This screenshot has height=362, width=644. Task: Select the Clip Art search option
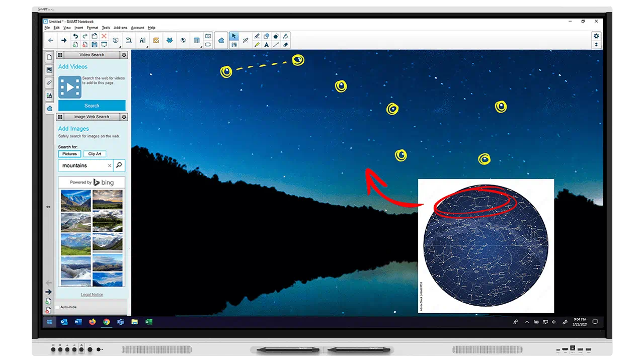[95, 154]
